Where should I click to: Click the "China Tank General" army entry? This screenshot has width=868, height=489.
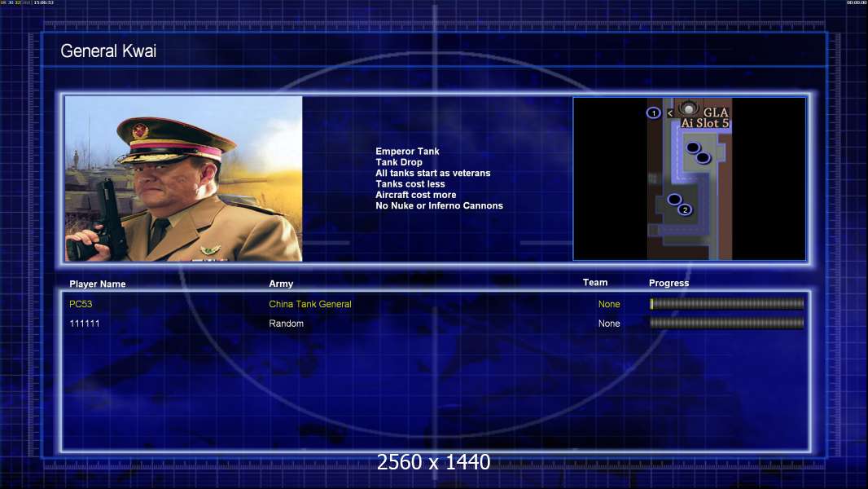(310, 304)
